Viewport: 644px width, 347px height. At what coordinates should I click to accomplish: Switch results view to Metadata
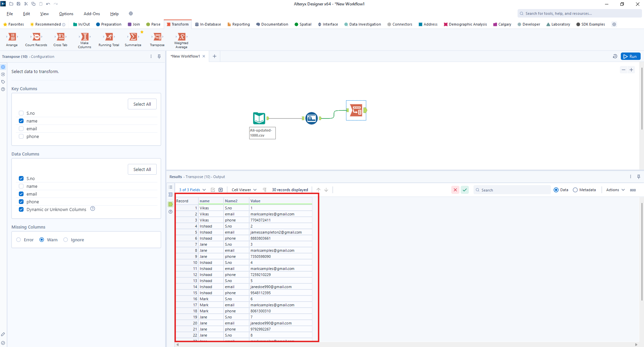pos(575,190)
